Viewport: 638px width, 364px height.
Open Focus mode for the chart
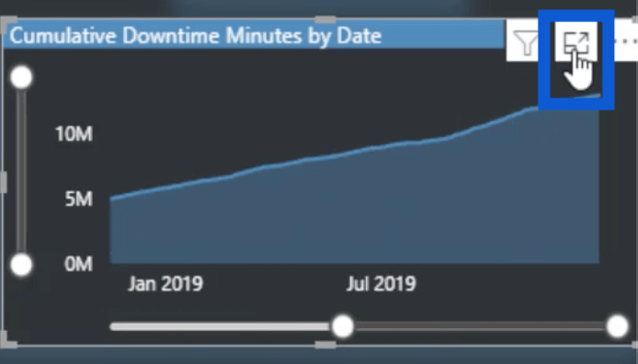coord(575,42)
